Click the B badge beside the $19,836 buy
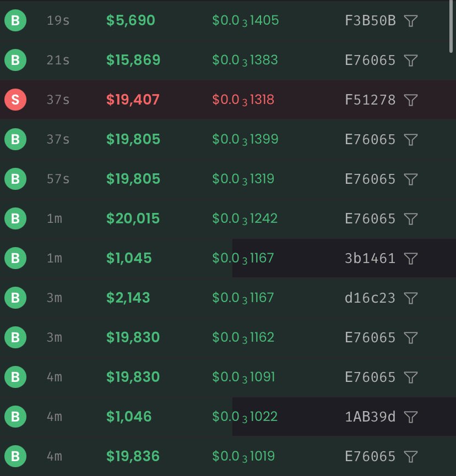 pos(15,456)
